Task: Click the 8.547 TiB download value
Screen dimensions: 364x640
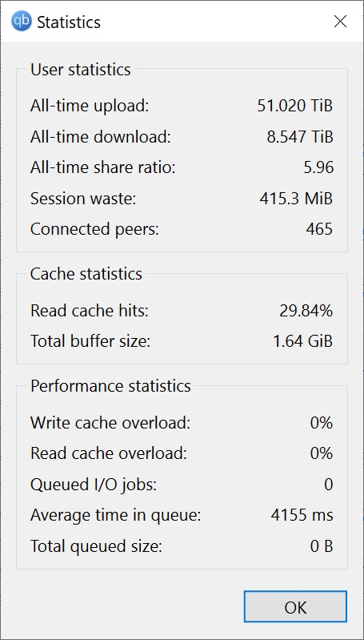Action: tap(300, 137)
